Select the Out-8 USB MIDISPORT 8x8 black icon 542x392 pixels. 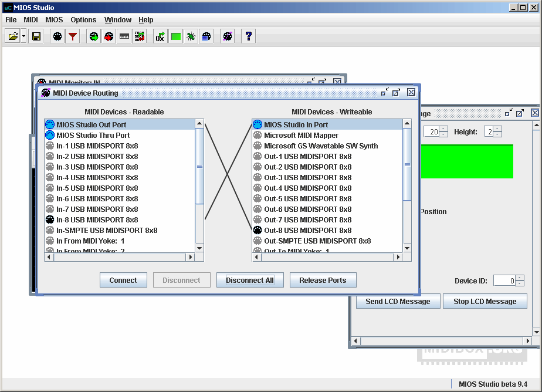258,230
